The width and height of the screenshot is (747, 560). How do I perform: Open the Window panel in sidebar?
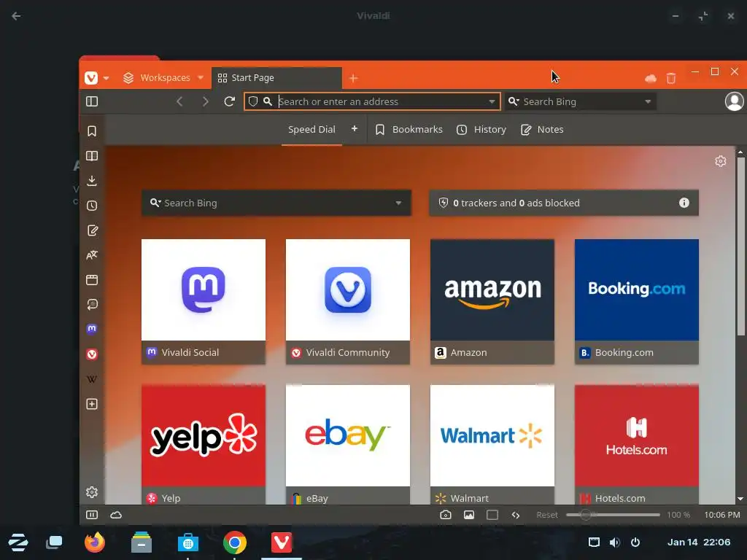point(92,280)
